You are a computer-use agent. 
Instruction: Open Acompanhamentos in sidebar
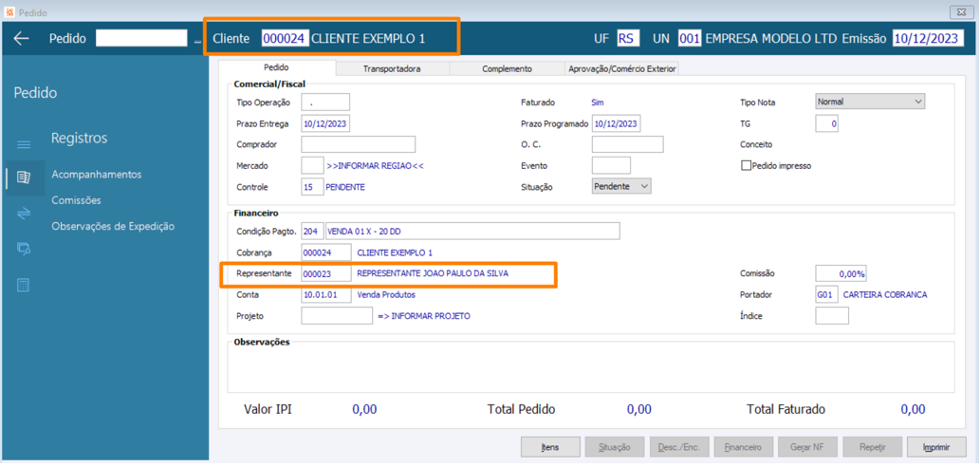coord(96,175)
